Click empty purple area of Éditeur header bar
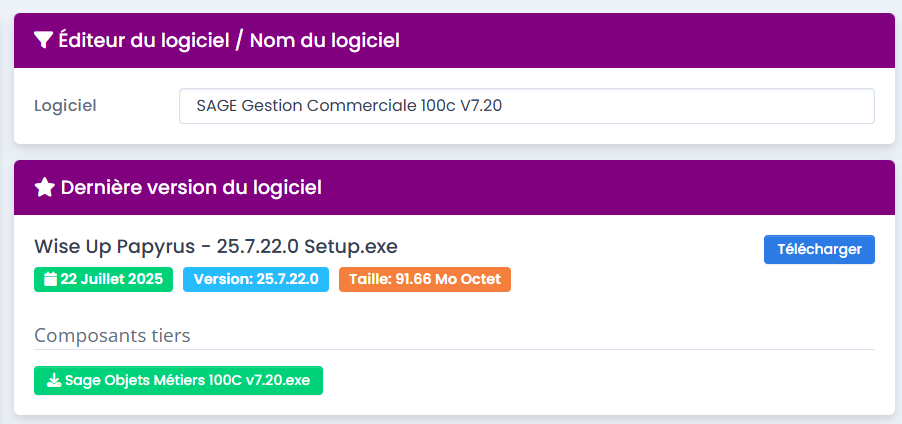902x424 pixels. pyautogui.click(x=650, y=40)
